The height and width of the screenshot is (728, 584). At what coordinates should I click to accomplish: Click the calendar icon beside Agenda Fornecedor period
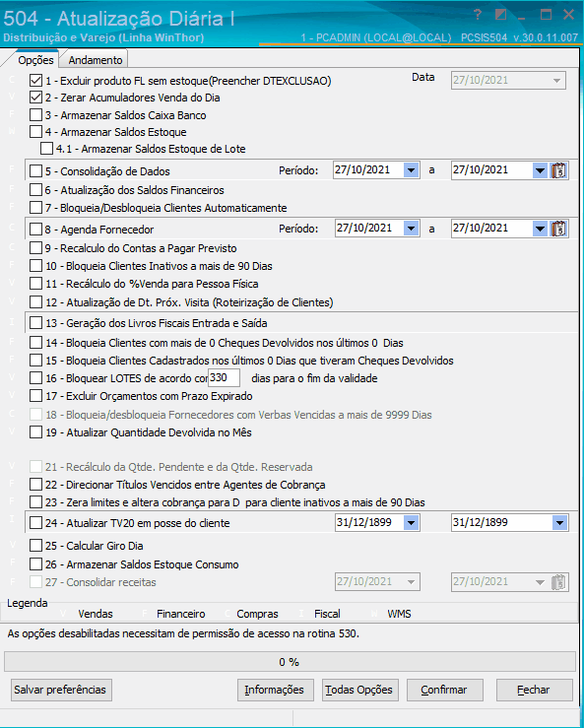tap(559, 229)
